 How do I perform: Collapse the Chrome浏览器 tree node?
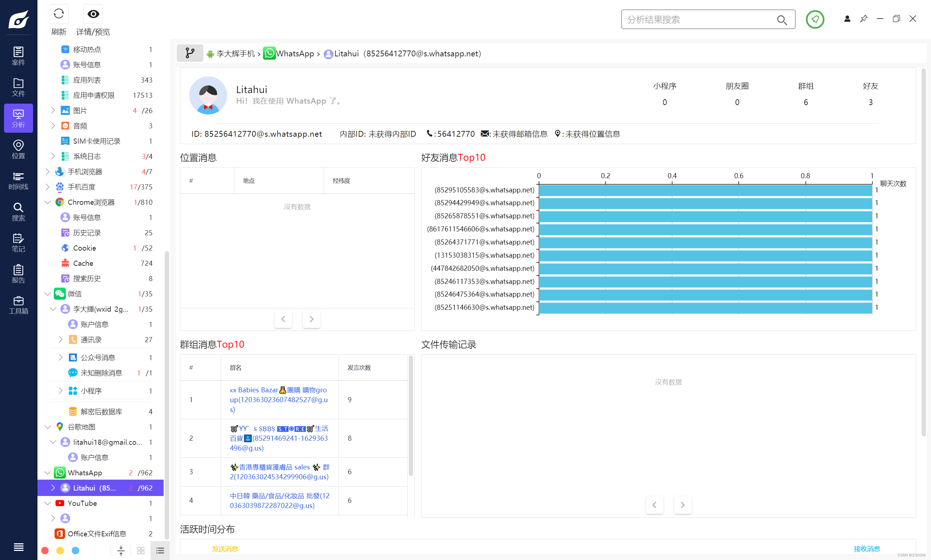coord(48,202)
